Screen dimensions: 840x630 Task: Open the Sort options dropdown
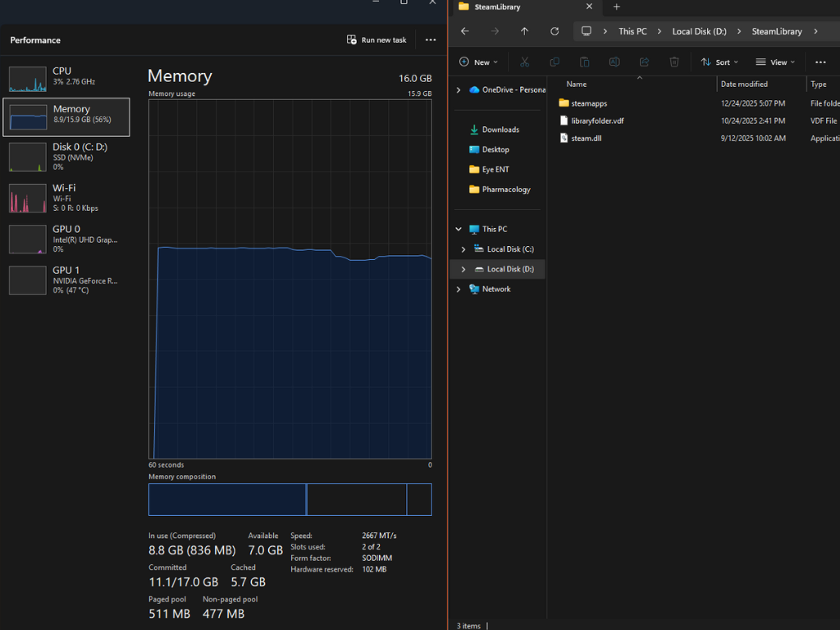[720, 62]
